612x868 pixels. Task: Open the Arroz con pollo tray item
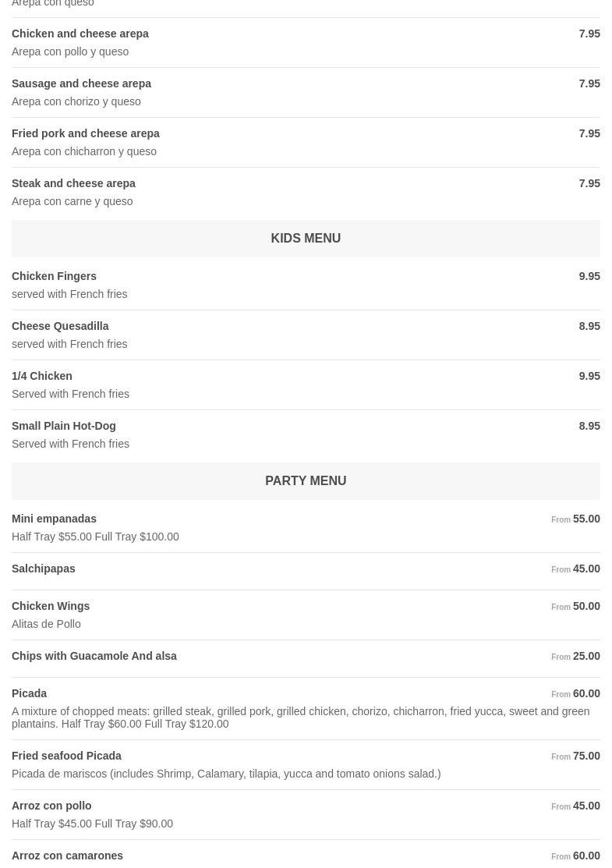click(51, 806)
